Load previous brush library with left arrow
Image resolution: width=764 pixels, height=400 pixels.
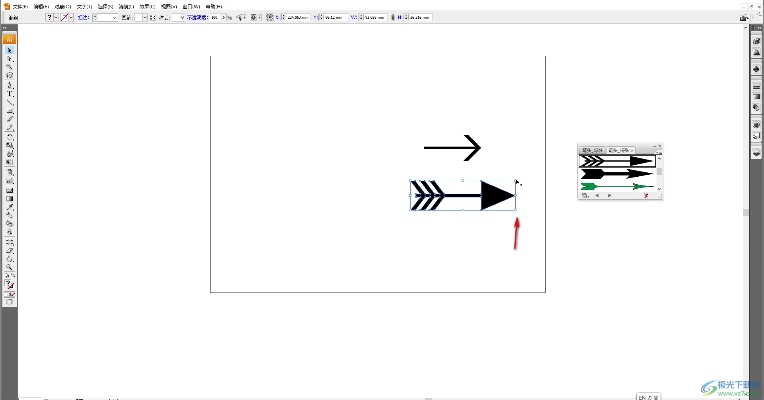click(597, 195)
